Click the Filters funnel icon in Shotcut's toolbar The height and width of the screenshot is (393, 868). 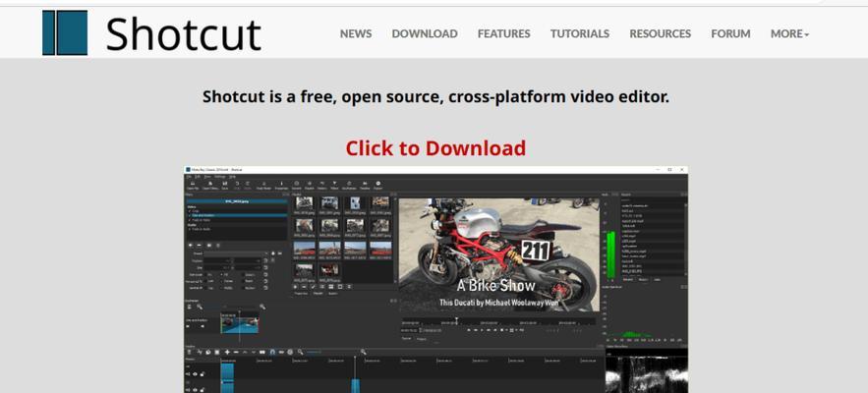pos(335,183)
